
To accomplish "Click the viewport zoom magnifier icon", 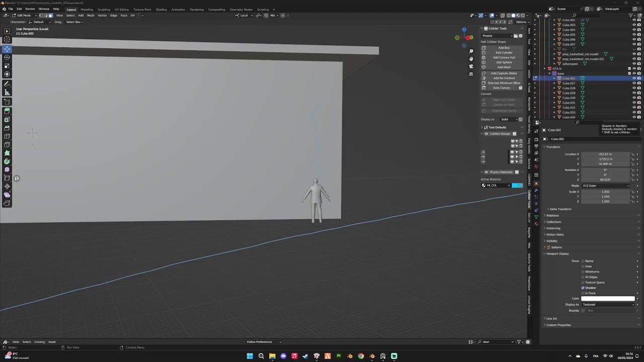I will pyautogui.click(x=471, y=51).
